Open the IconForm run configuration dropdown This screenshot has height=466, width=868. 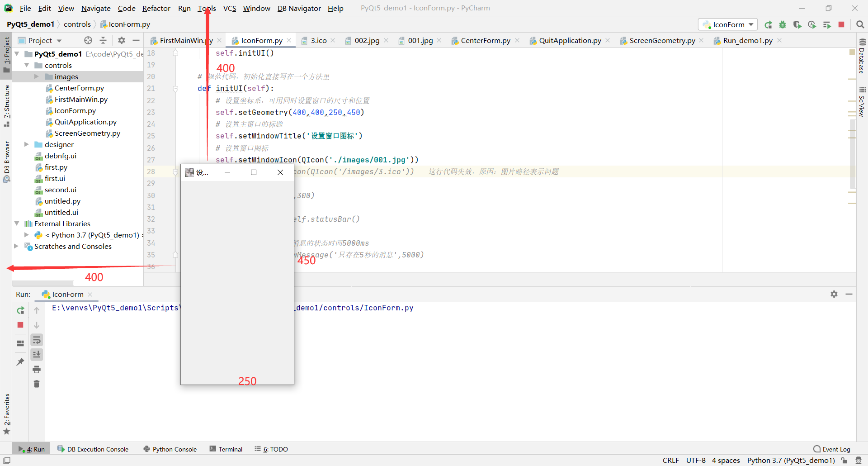(x=728, y=24)
